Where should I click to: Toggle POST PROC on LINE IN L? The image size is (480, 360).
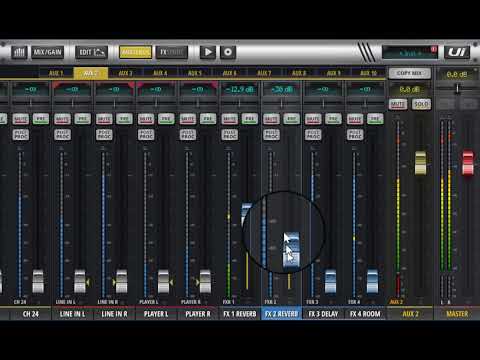[x=62, y=135]
